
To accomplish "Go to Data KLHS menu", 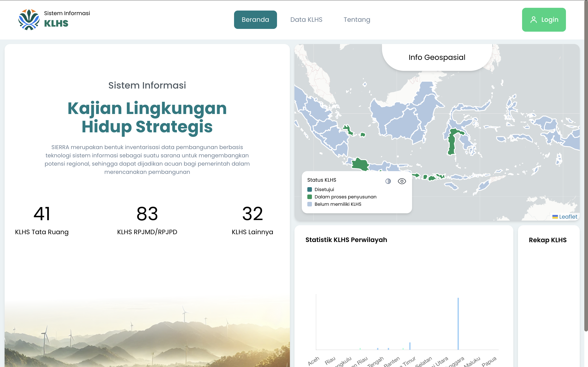I will coord(306,20).
